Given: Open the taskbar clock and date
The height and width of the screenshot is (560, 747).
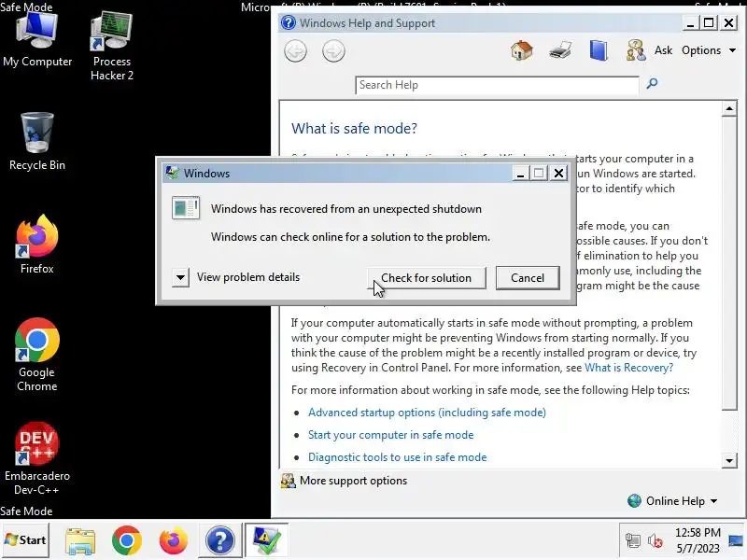Looking at the screenshot, I should pyautogui.click(x=698, y=540).
